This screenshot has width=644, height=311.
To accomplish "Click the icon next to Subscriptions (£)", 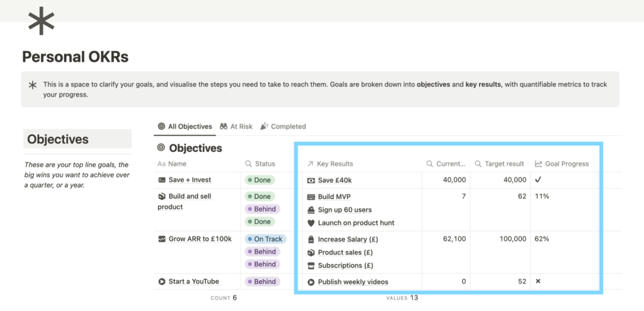I will tap(311, 266).
